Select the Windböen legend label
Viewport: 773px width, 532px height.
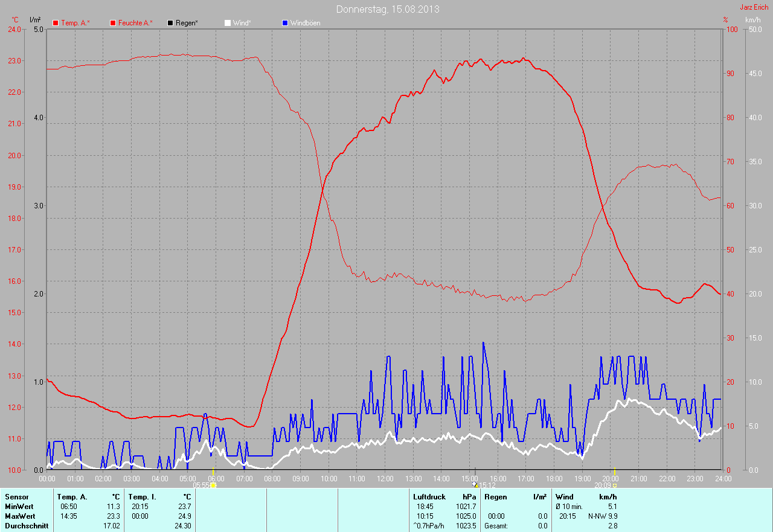[305, 23]
